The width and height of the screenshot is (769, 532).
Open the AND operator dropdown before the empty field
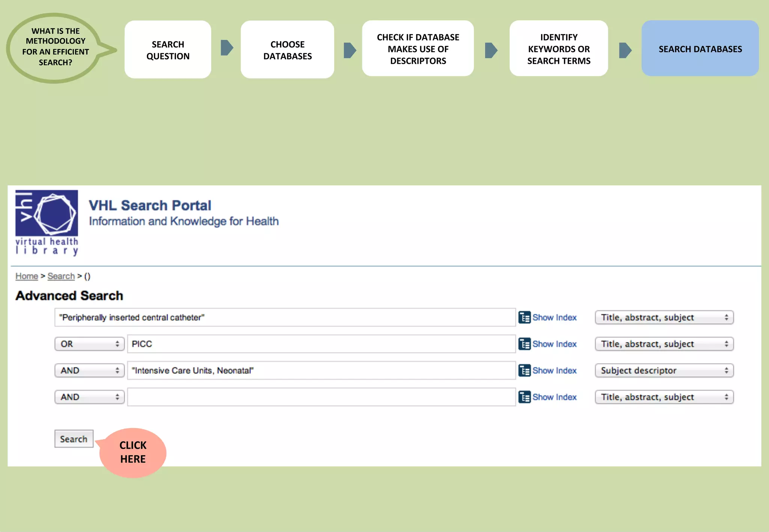click(x=89, y=397)
